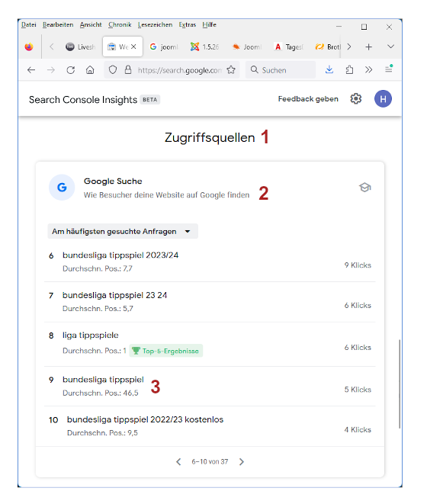Open the extensions puzzle icon
427x504 pixels.
(349, 69)
